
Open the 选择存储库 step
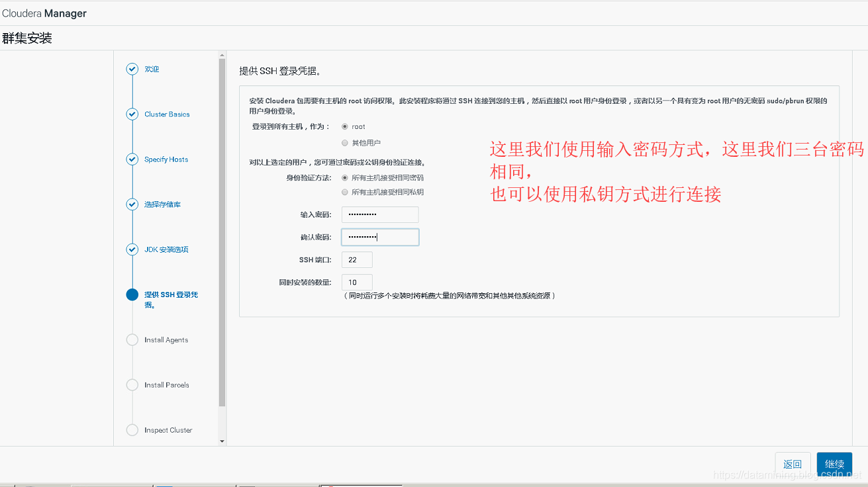pyautogui.click(x=162, y=204)
